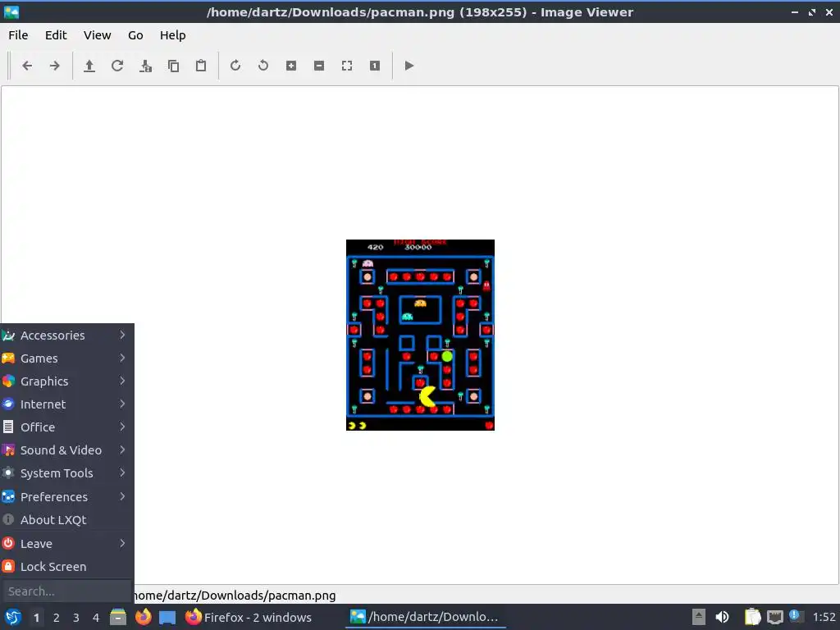
Task: Click the arrow beside Graphics
Action: click(x=122, y=381)
